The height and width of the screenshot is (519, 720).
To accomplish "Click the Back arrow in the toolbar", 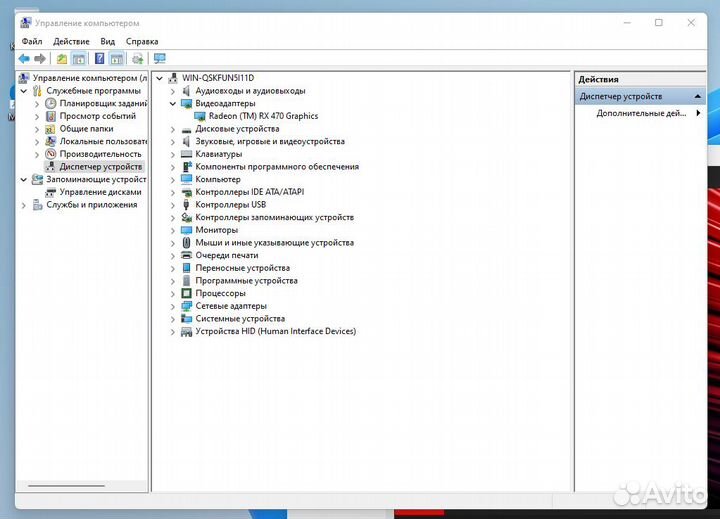I will 24,59.
